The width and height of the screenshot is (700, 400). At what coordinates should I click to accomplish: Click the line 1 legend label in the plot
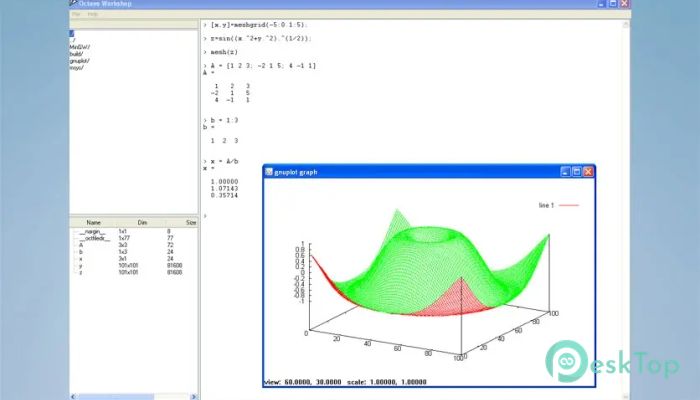[546, 205]
